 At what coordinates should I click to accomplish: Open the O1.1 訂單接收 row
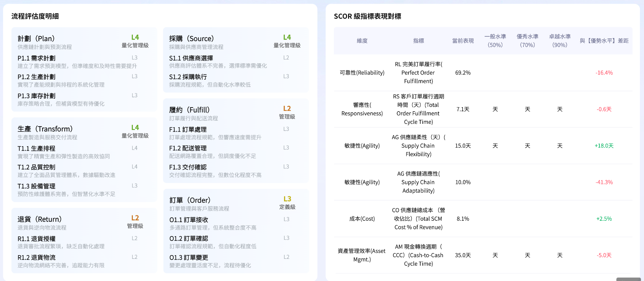point(236,223)
